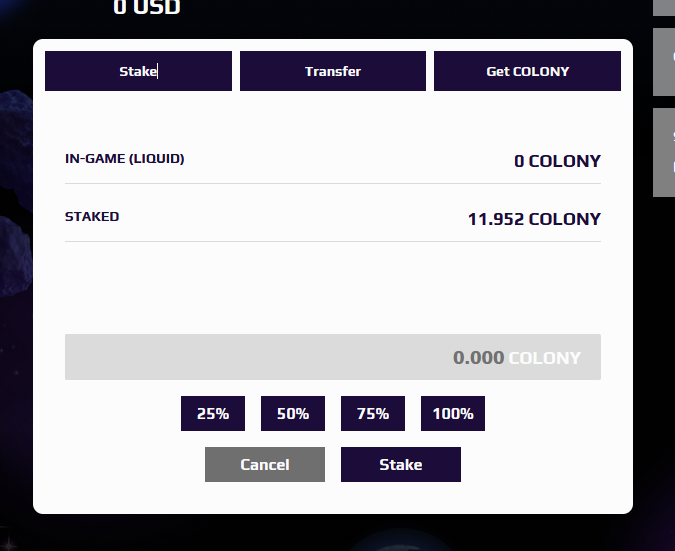
Task: Switch to the Stake tab at top
Action: [138, 71]
